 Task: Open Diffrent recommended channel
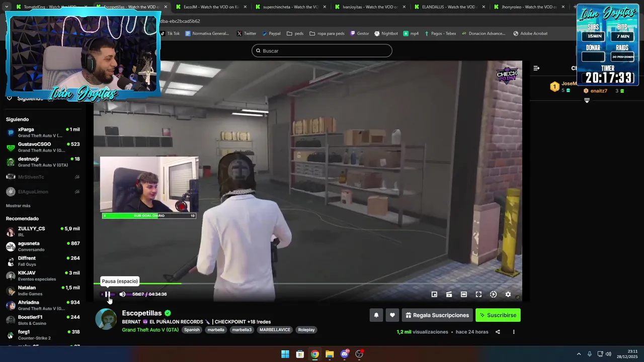pyautogui.click(x=43, y=261)
